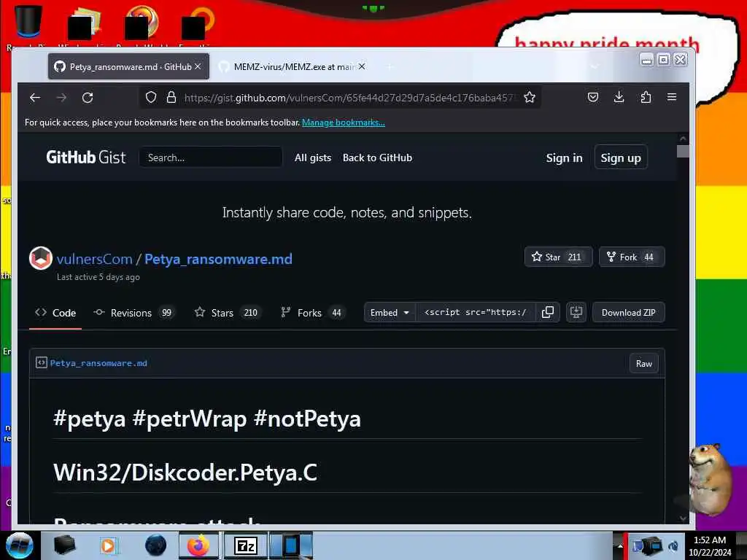The width and height of the screenshot is (747, 560).
Task: Bookmark this page with the star icon
Action: tap(530, 98)
